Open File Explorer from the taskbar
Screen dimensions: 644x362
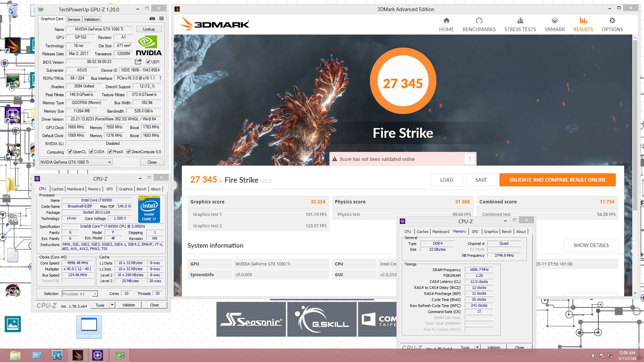(15, 355)
